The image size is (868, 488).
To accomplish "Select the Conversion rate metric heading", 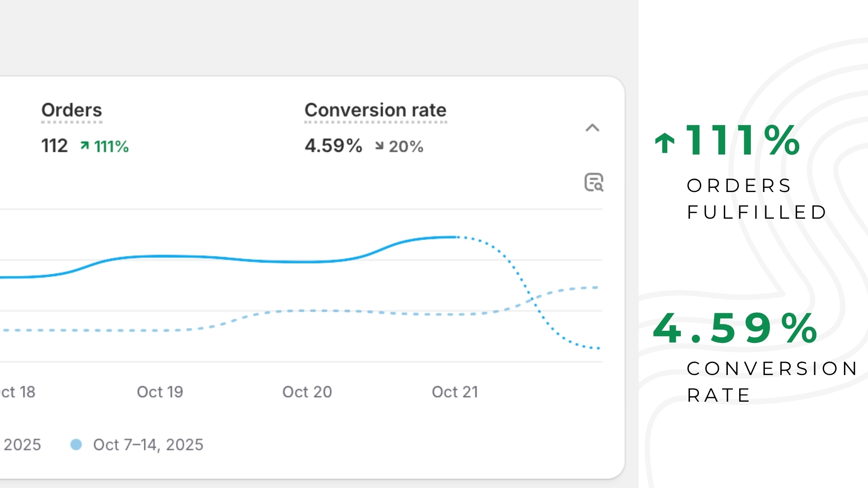I will 375,110.
